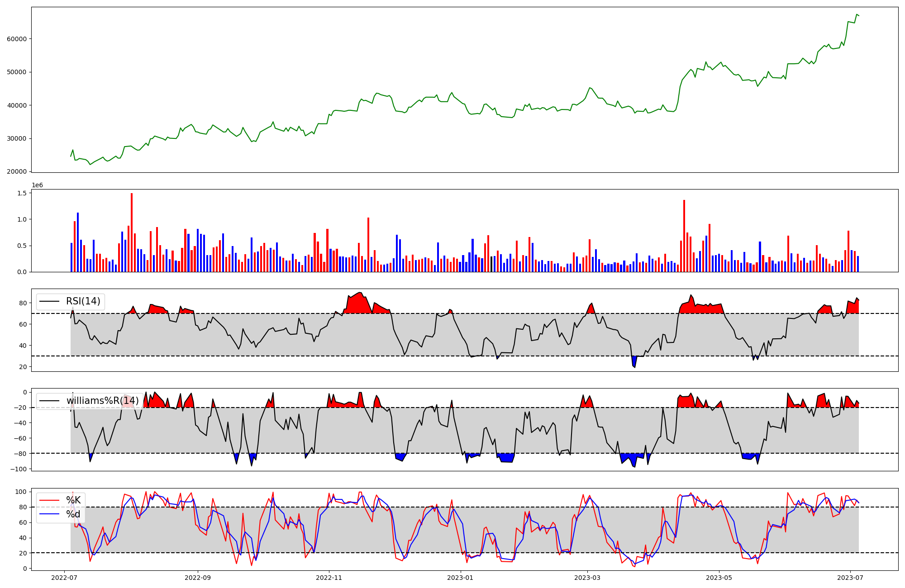
Task: Click the 20000 price axis tick label
Action: 17,171
